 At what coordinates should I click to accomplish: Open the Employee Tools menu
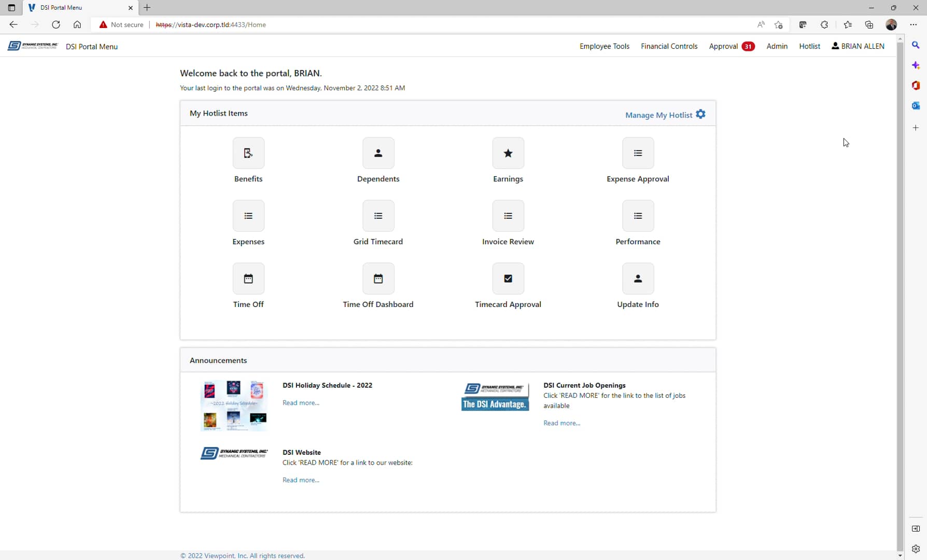tap(604, 46)
